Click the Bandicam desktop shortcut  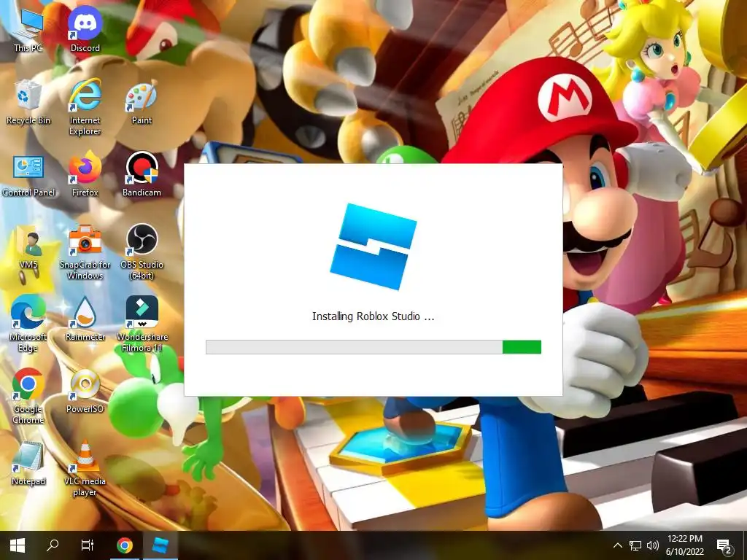point(142,174)
